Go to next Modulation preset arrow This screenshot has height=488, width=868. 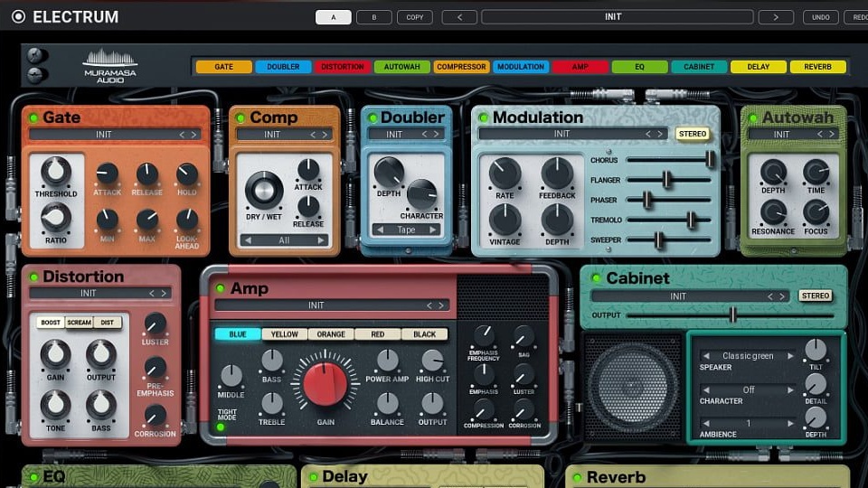coord(660,134)
